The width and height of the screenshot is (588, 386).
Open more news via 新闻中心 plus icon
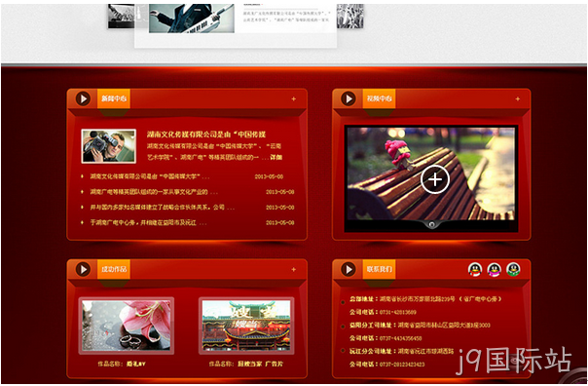(x=294, y=99)
